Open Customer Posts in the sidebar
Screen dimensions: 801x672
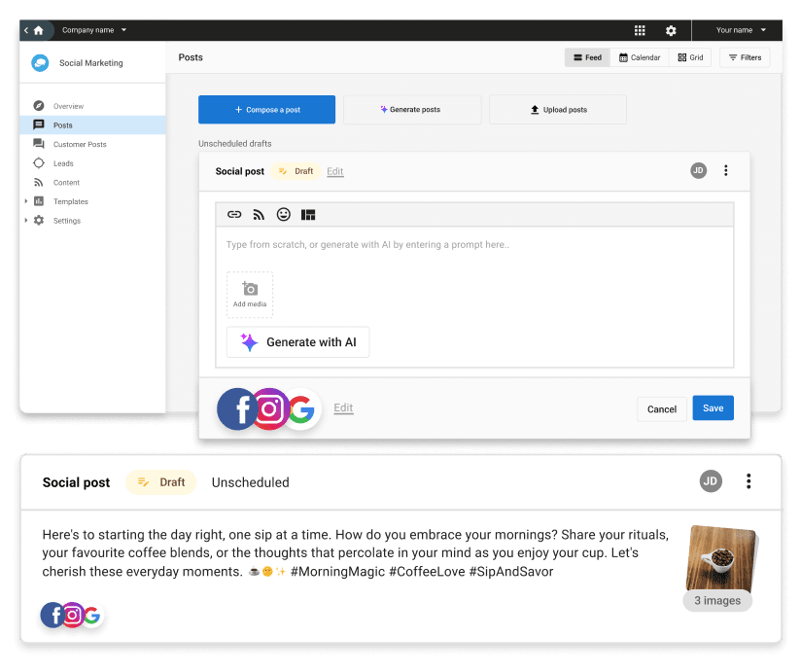[x=80, y=144]
